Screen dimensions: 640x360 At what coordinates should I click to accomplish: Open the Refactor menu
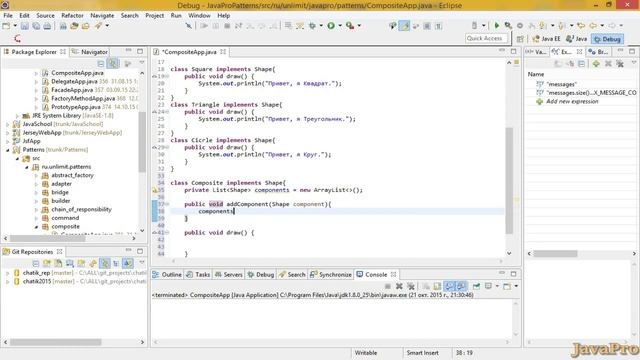pos(72,16)
